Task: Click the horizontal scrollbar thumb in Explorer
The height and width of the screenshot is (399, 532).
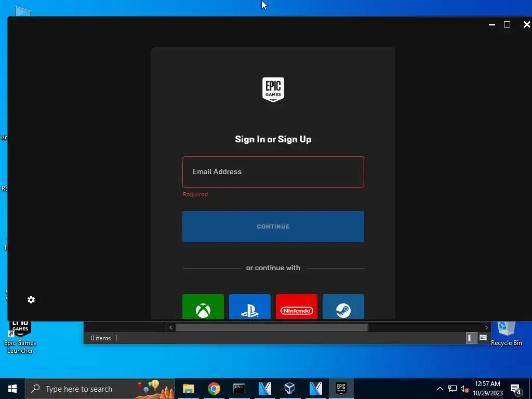Action: 271,327
